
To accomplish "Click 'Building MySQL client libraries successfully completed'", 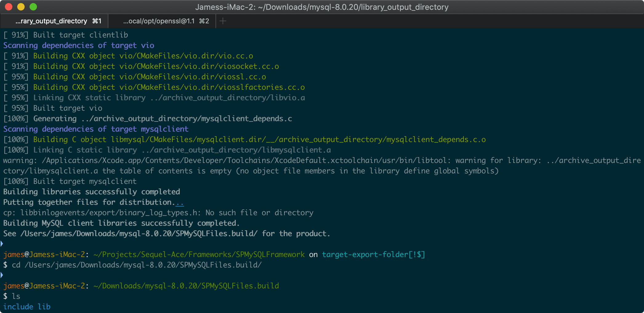I will pyautogui.click(x=121, y=223).
